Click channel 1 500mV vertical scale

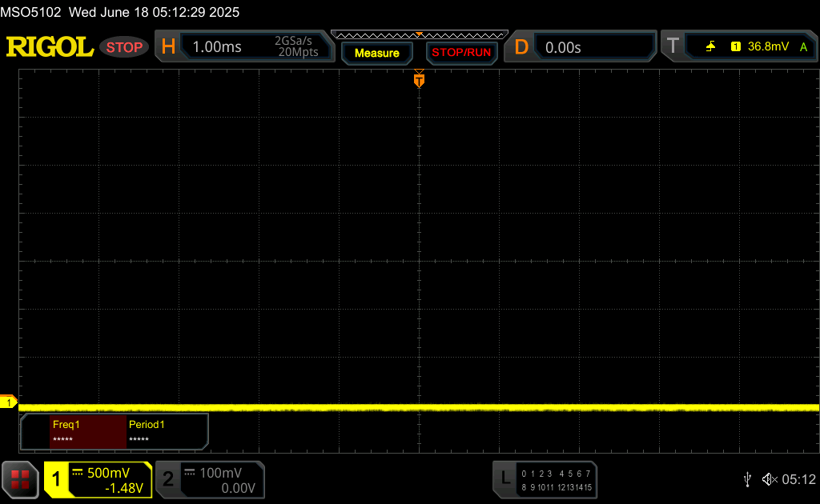click(108, 473)
